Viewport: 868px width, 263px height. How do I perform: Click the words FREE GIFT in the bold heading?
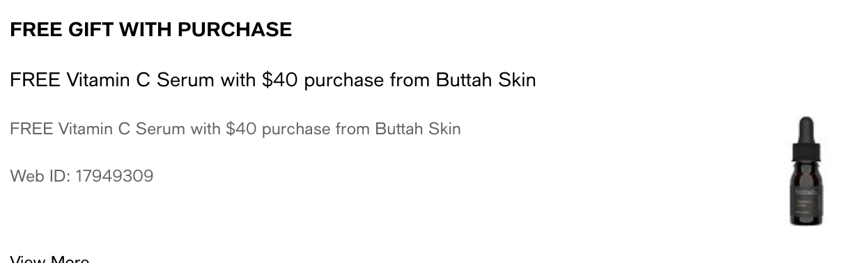pos(61,30)
